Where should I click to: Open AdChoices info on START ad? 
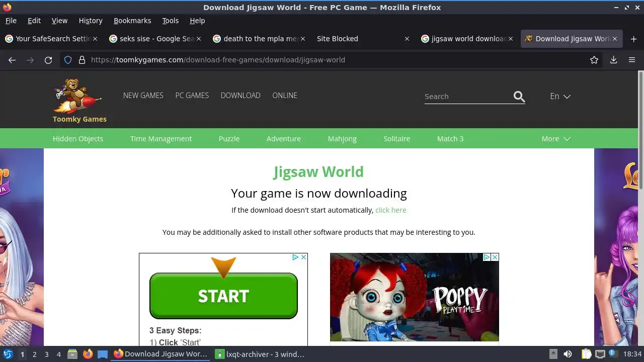(296, 257)
